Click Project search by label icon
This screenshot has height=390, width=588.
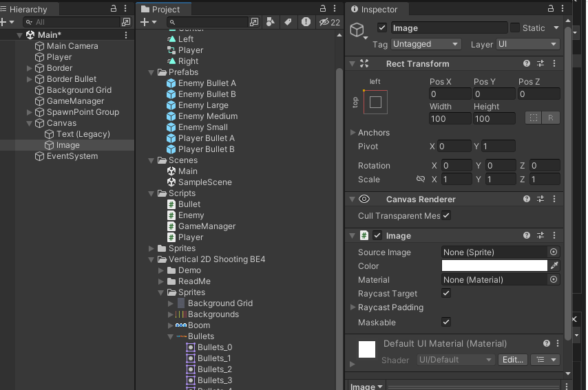pyautogui.click(x=288, y=22)
